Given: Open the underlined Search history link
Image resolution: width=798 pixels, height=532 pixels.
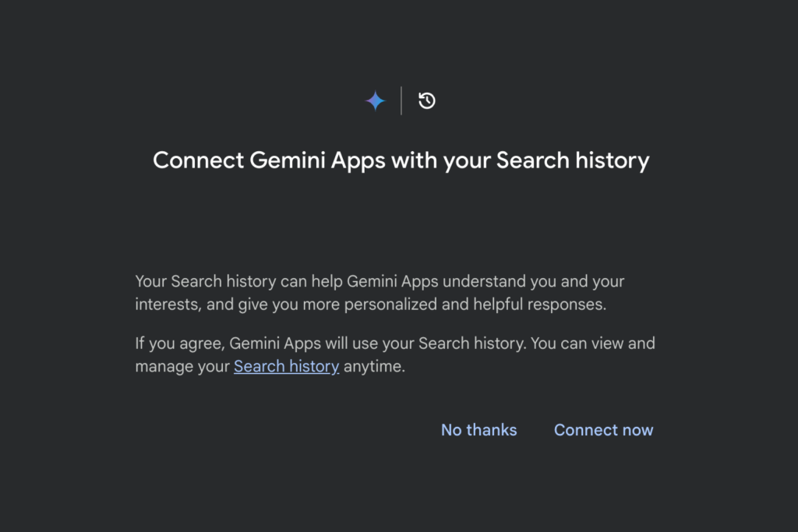Looking at the screenshot, I should pos(286,366).
